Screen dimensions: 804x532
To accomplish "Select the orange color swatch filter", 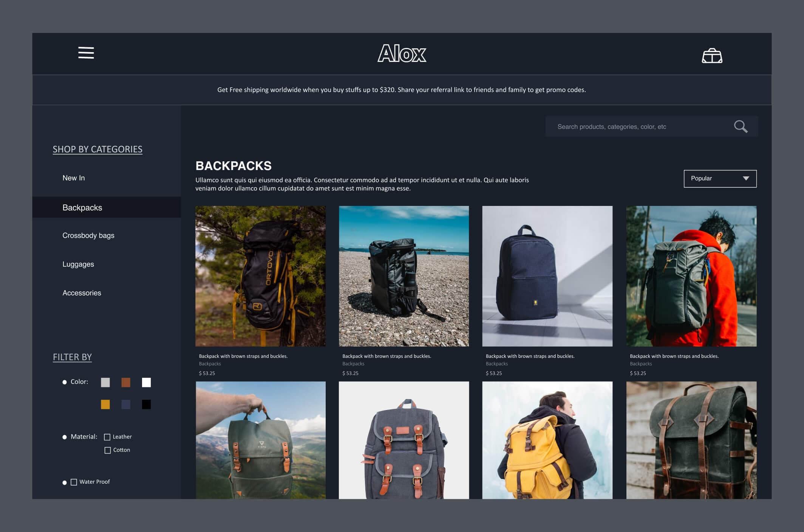I will pos(126,382).
